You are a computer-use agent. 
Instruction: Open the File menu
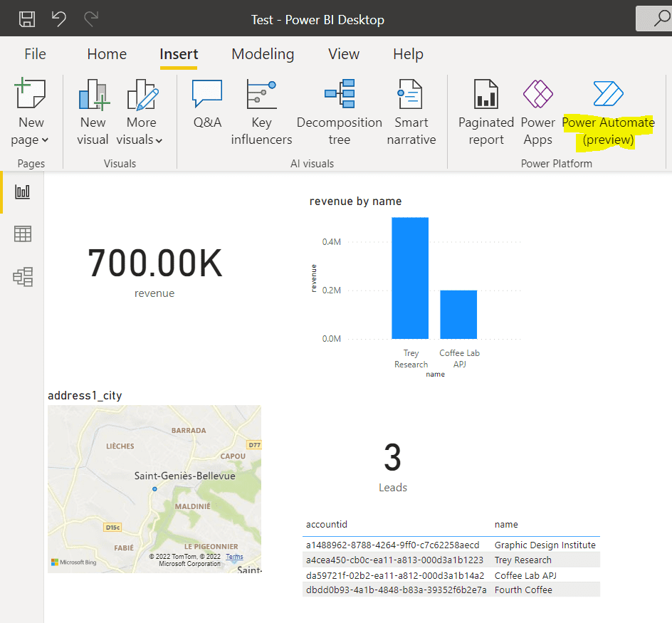point(35,54)
